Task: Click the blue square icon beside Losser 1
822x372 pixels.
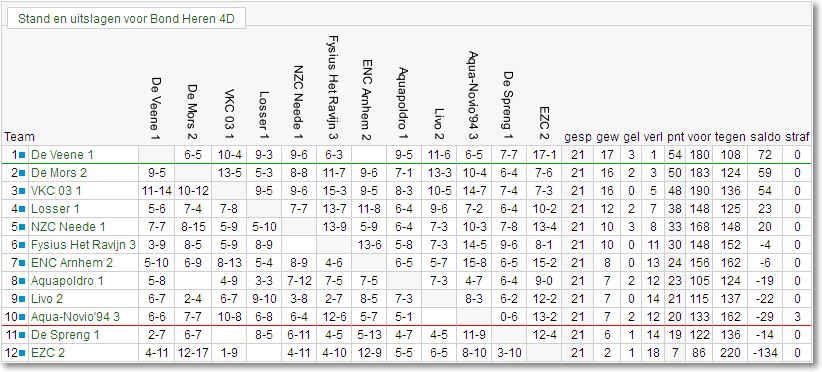Action: point(22,209)
